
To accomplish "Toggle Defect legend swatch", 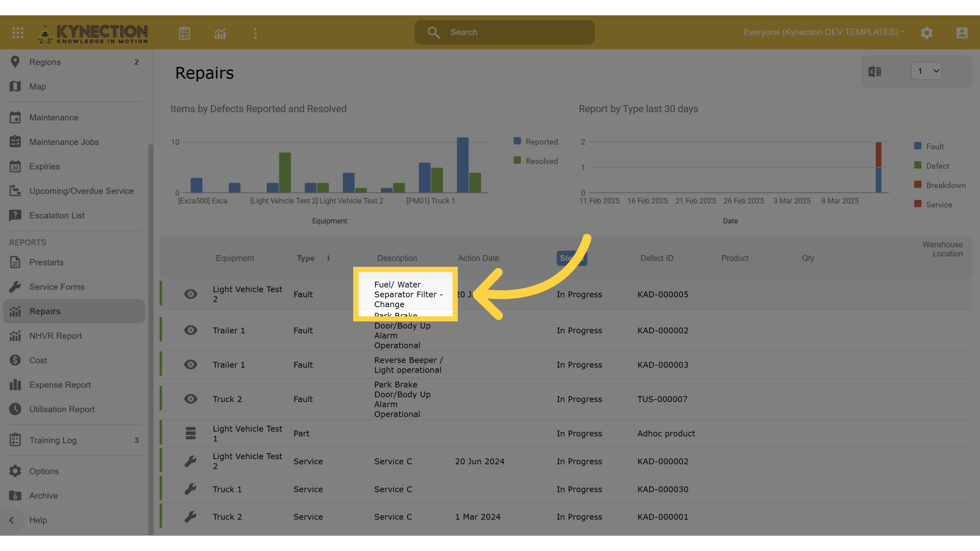I will [x=918, y=165].
